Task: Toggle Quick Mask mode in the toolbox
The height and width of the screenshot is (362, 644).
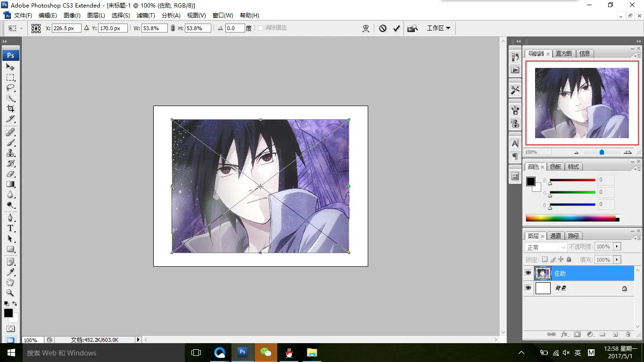Action: [x=10, y=329]
